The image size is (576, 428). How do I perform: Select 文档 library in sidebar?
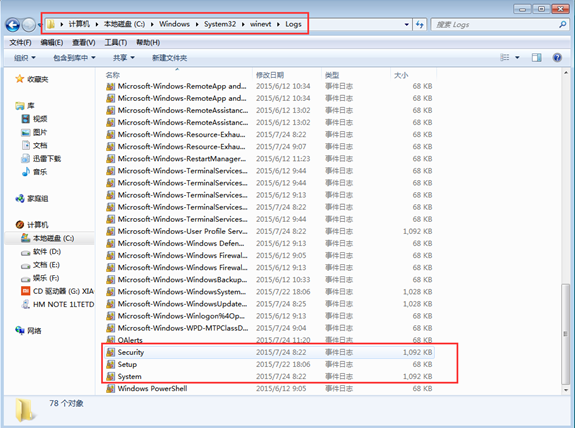[34, 145]
